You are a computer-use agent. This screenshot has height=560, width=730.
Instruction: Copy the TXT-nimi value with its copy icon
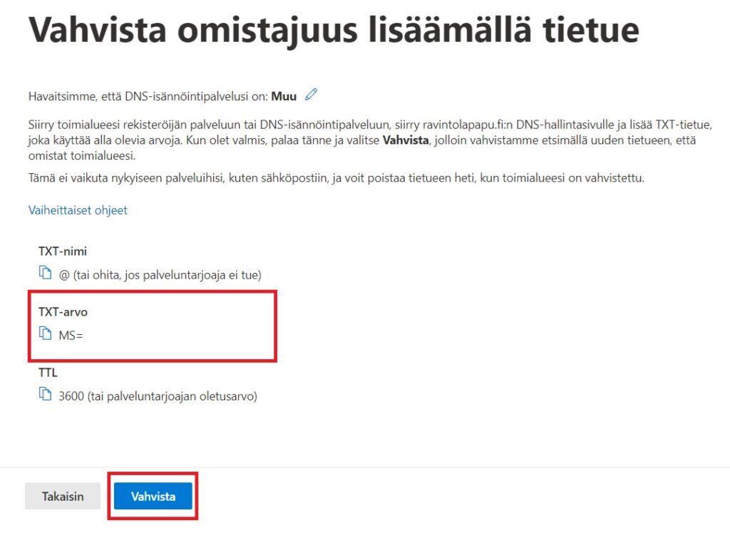click(x=46, y=273)
